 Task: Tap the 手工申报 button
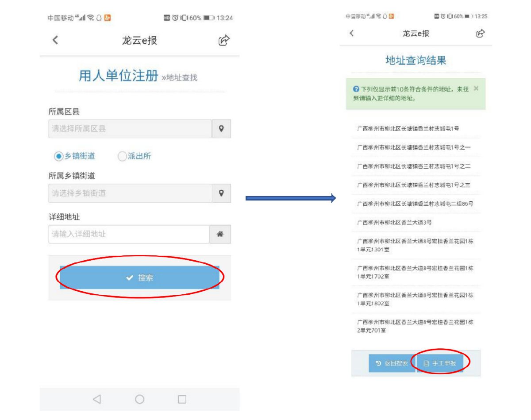(440, 363)
